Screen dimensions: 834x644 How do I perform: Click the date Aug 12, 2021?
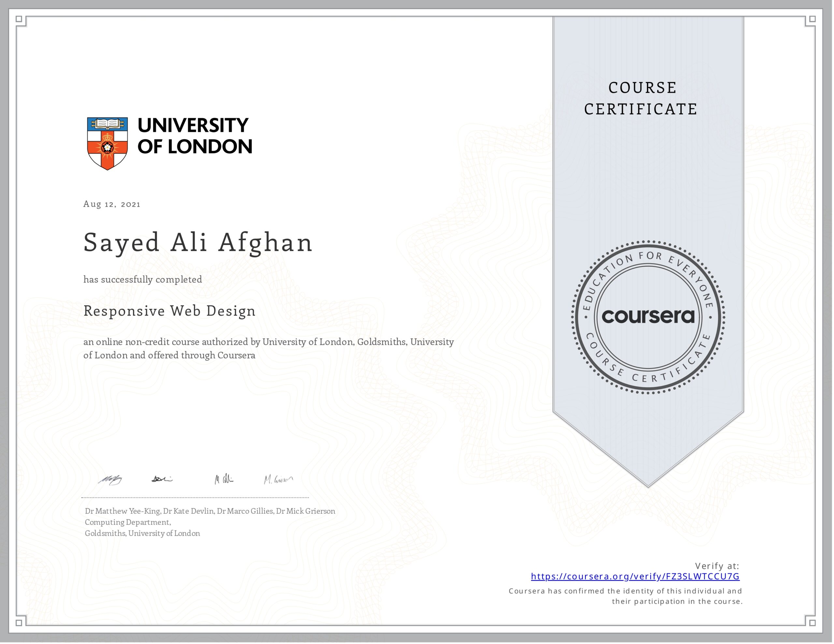(x=112, y=204)
